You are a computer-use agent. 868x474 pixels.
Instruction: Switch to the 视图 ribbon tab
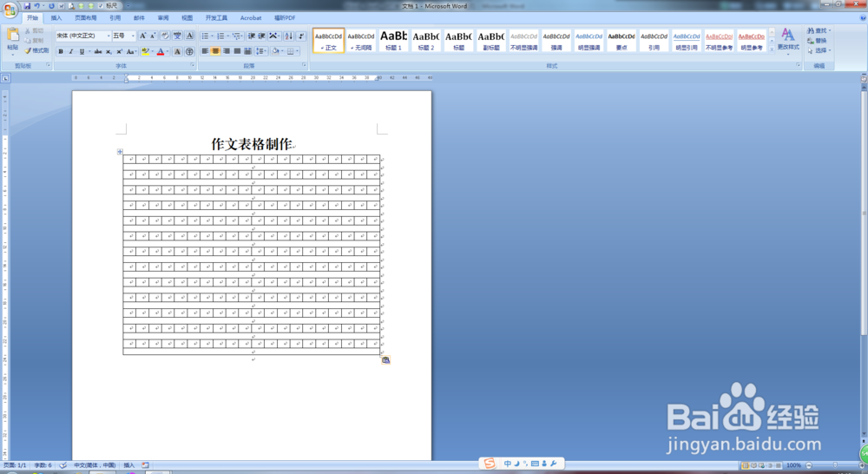pos(187,17)
